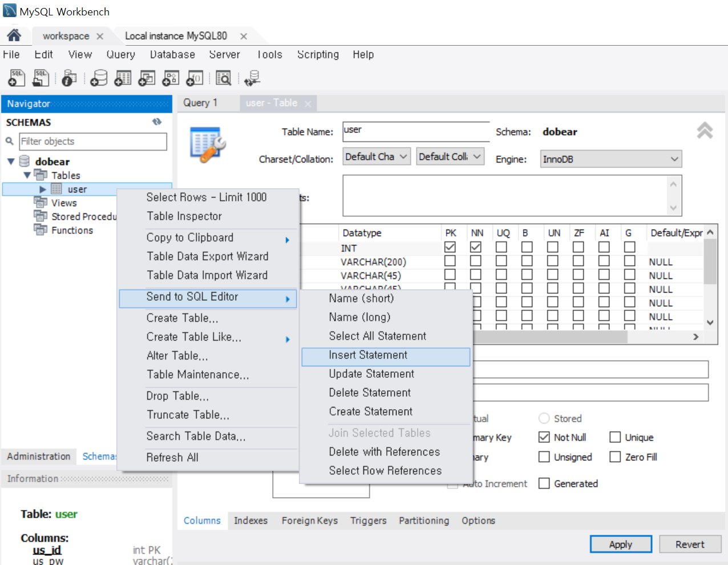
Task: Go to the Workbench home screen icon
Action: point(14,35)
